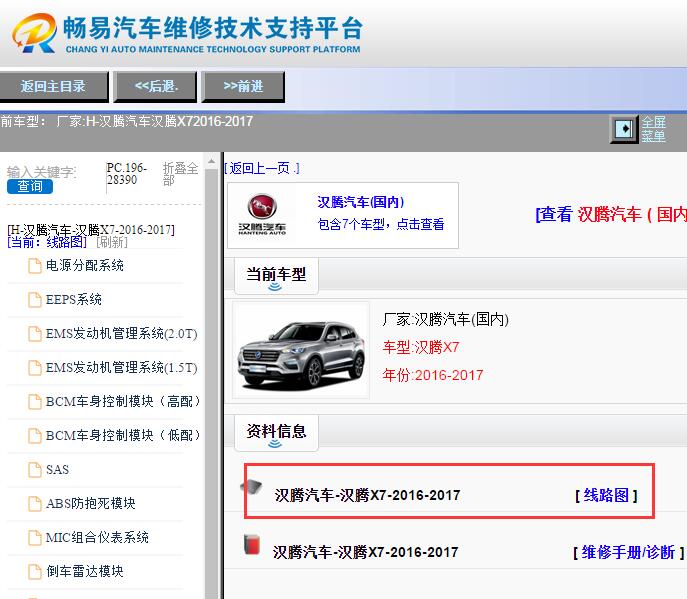The height and width of the screenshot is (599, 687).
Task: Open 维修手册/诊断 link
Action: 628,552
